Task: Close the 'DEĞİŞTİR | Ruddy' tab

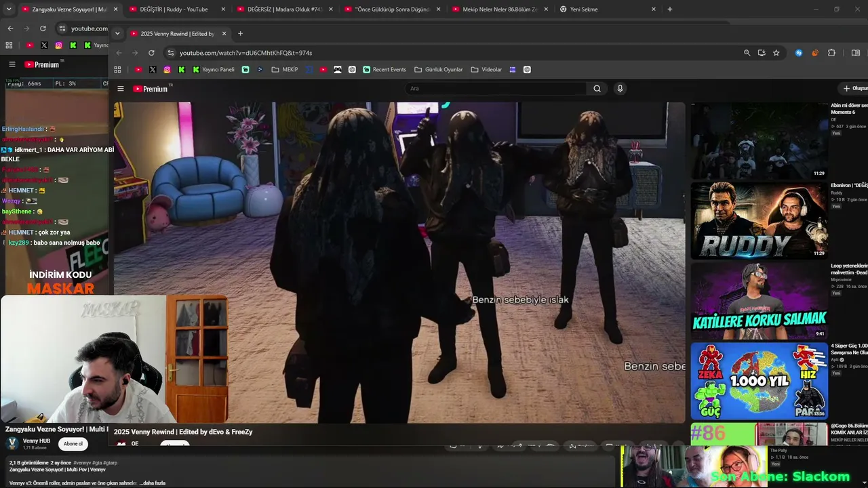Action: pos(223,9)
